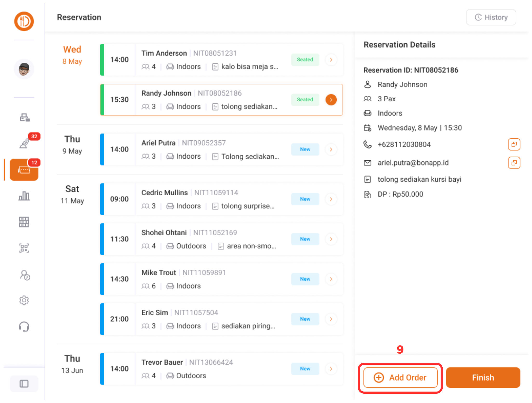Select the Cedric Mullins reservation card
The height and width of the screenshot is (403, 532).
[221, 199]
